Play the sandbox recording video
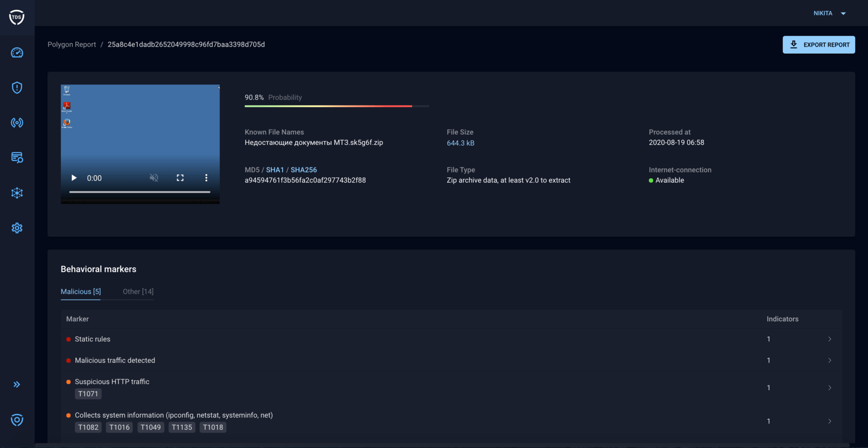Screen dimensions: 868x448 coord(74,178)
